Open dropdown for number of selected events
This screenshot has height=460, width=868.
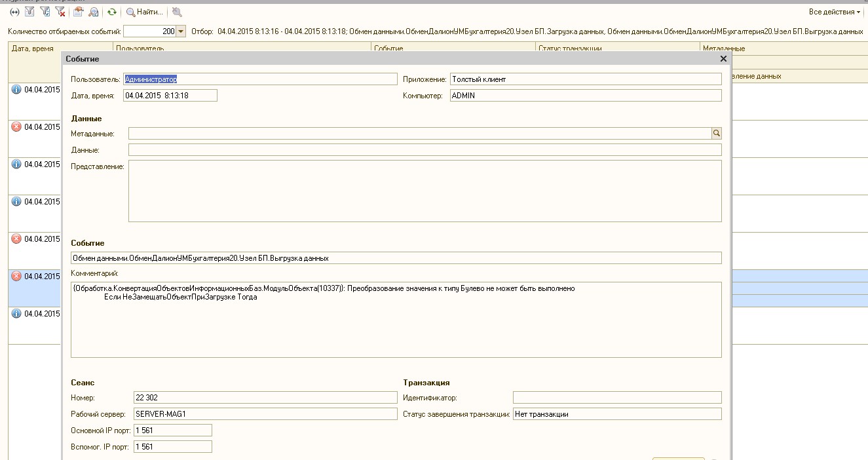181,31
